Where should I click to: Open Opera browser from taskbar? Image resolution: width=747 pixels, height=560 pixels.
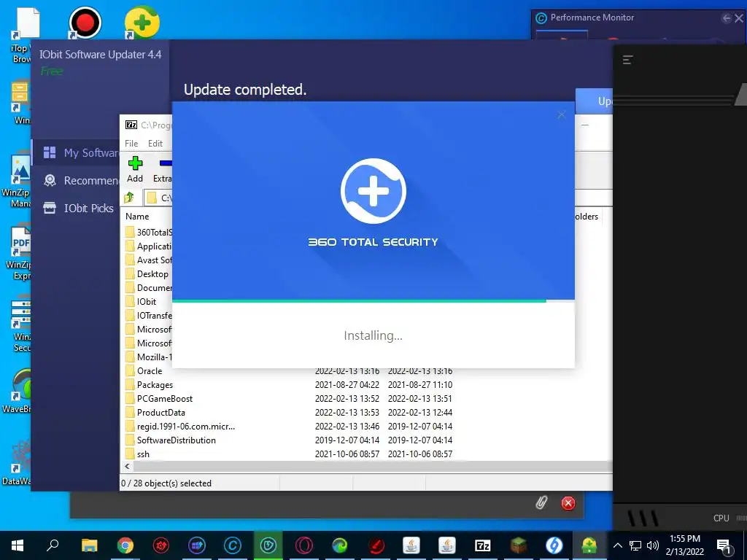[x=304, y=545]
